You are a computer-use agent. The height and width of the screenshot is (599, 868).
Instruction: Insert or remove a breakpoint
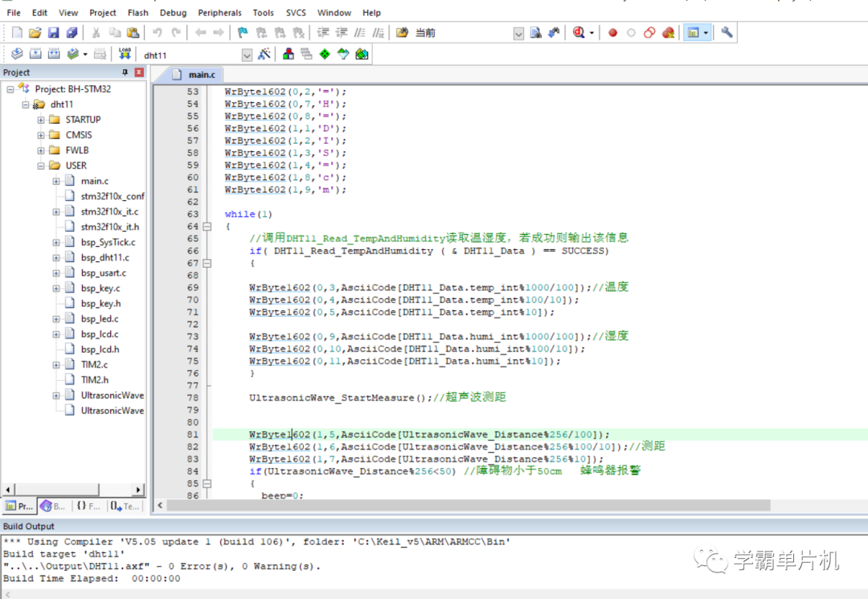612,33
